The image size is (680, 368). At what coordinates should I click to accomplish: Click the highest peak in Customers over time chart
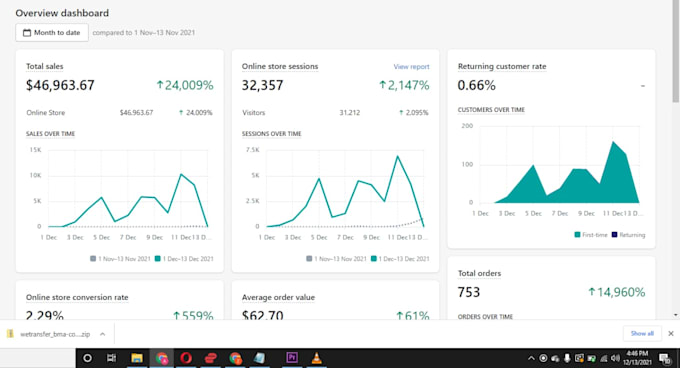[x=613, y=142]
